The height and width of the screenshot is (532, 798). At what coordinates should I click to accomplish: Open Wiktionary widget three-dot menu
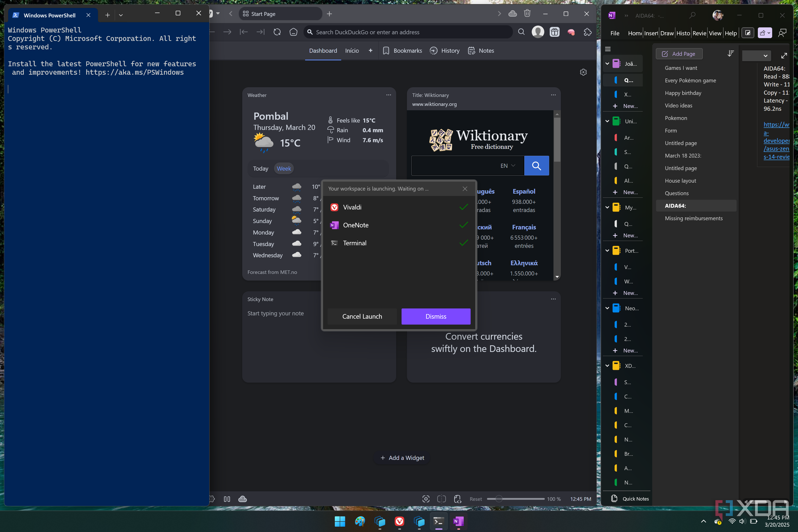[x=553, y=95]
